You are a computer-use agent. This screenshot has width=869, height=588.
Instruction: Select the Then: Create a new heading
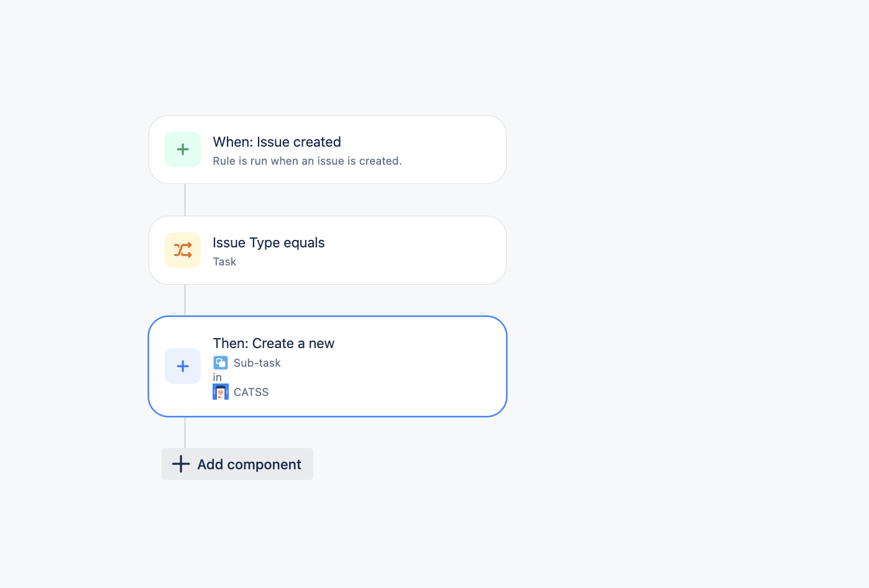(x=274, y=342)
